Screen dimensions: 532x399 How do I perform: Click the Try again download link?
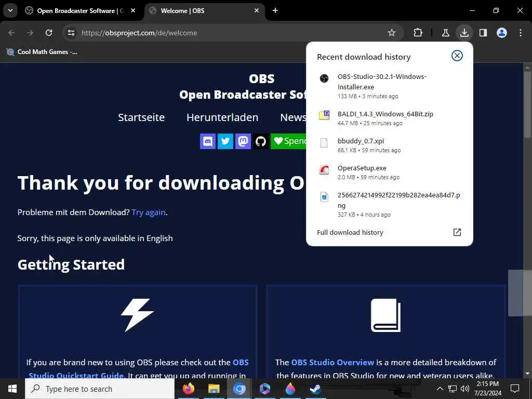(149, 212)
